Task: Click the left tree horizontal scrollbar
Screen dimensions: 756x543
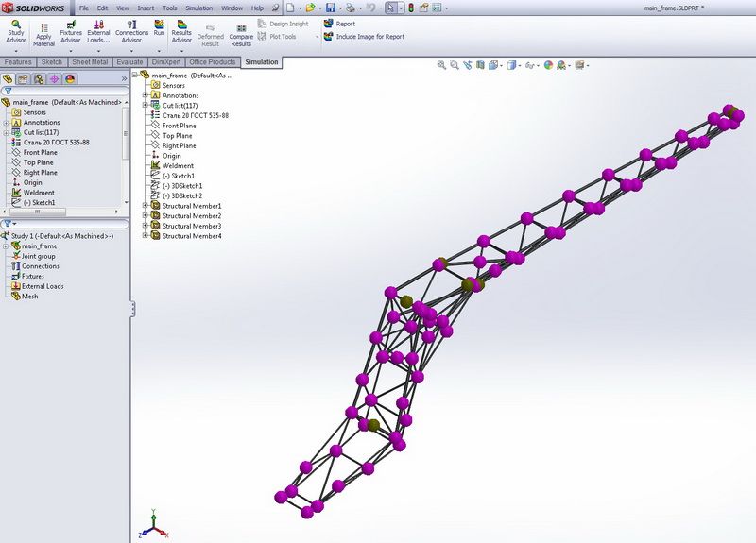Action: 38,212
